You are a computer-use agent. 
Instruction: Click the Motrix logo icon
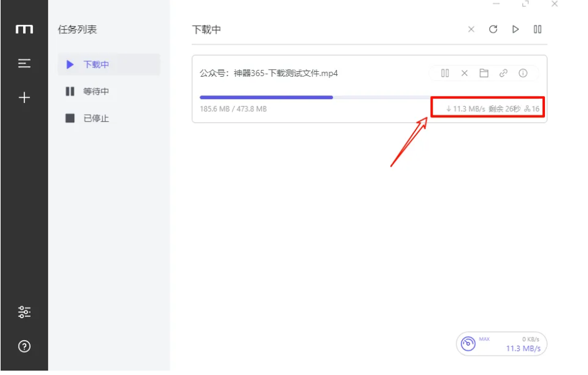point(24,29)
